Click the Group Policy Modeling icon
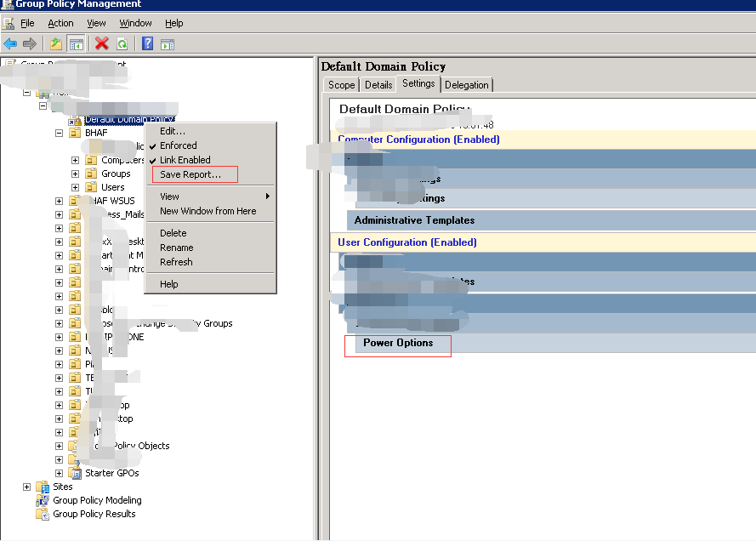Image resolution: width=756 pixels, height=541 pixels. click(x=43, y=500)
